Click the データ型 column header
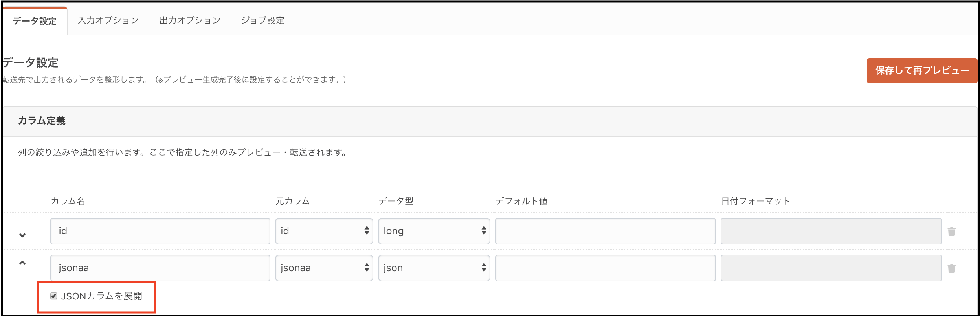 click(x=396, y=201)
